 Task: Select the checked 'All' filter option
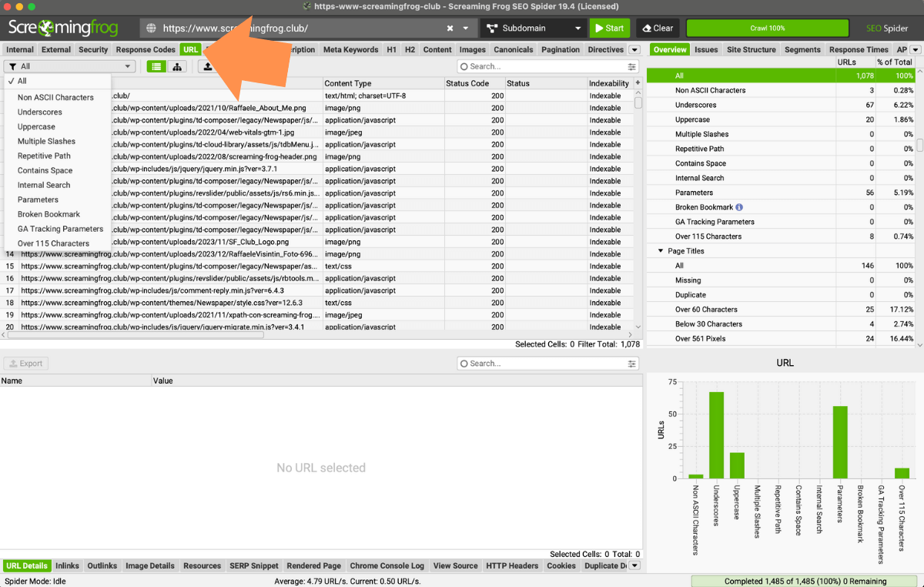22,81
